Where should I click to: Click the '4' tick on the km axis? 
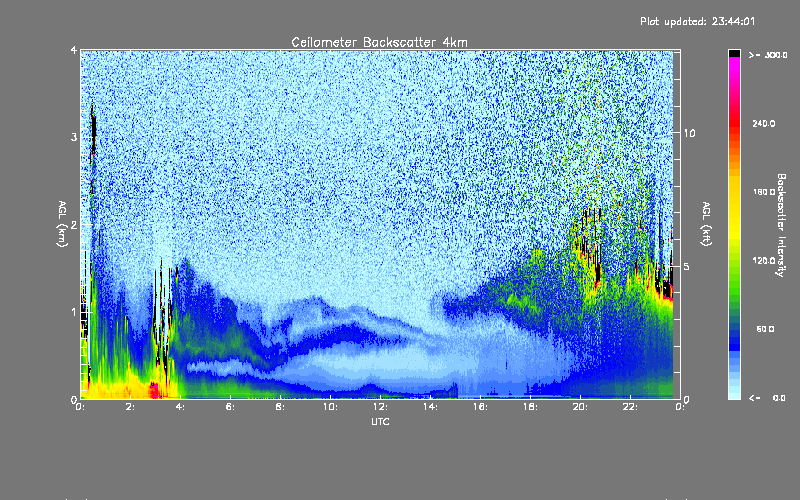pos(74,50)
